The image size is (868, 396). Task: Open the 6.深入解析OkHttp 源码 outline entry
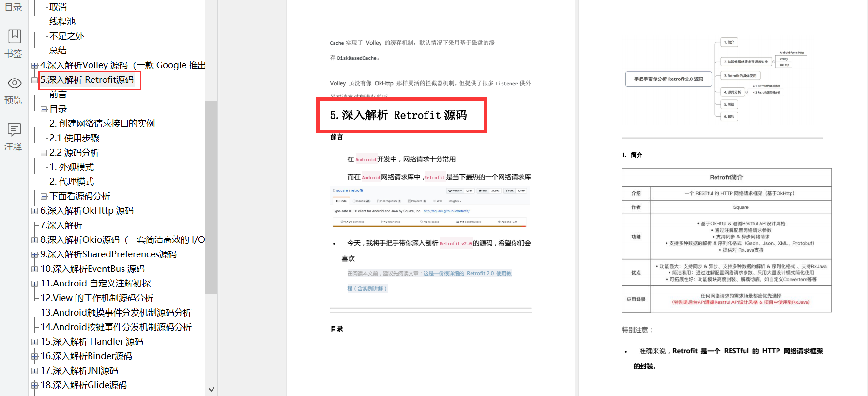tap(87, 210)
